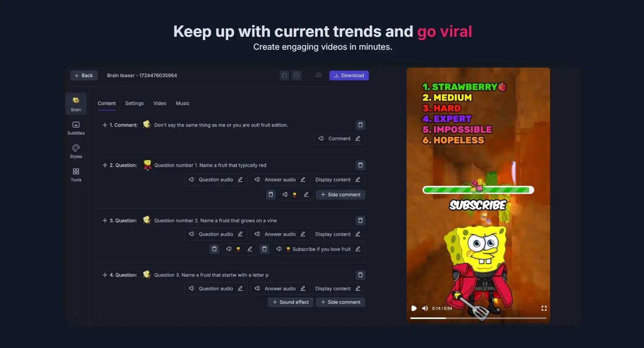The image size is (644, 348).
Task: Click the cloud save icon
Action: pyautogui.click(x=318, y=75)
